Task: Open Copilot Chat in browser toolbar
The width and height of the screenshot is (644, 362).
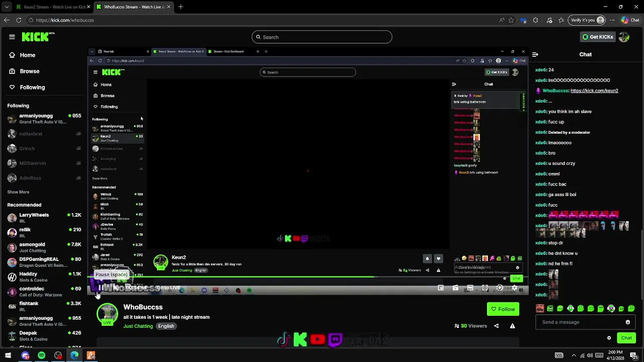Action: tap(630, 20)
